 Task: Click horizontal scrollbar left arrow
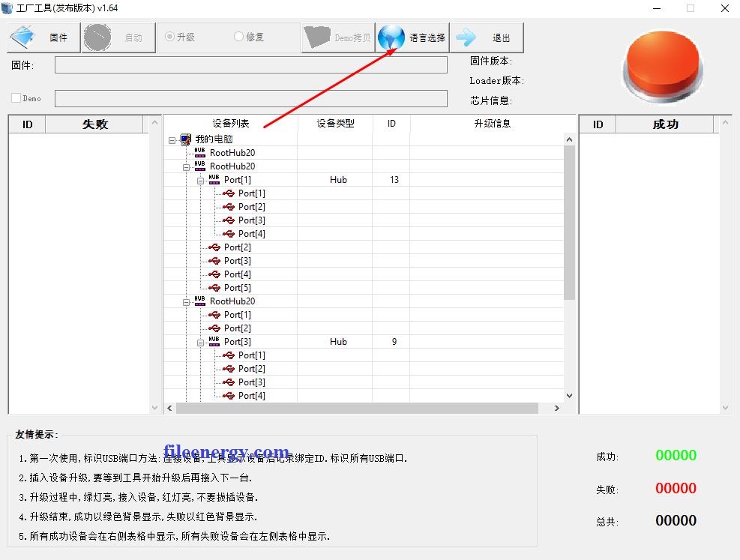click(x=170, y=408)
